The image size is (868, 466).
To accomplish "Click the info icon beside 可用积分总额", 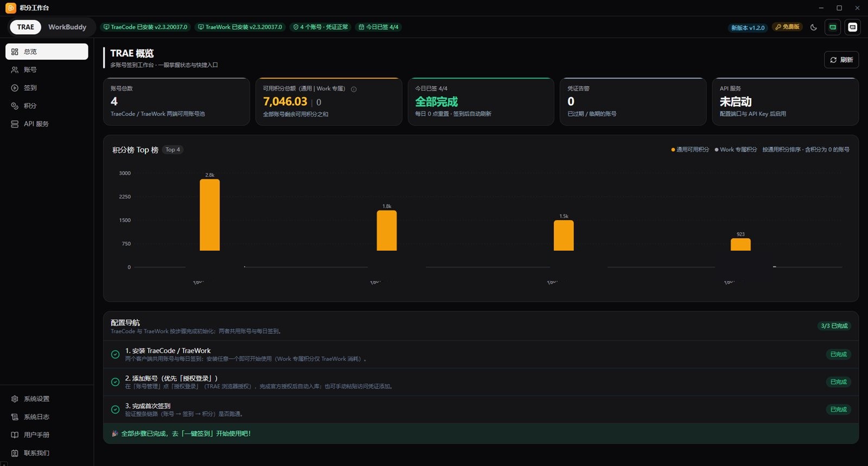I will pyautogui.click(x=354, y=89).
